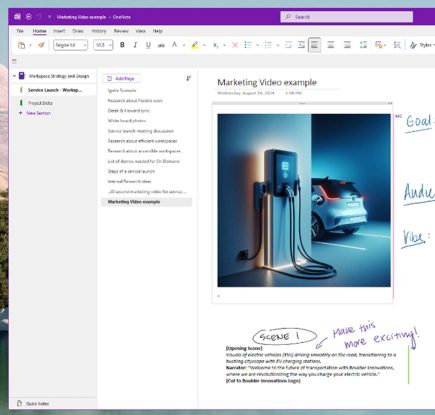Screen dimensions: 435x415
Task: Click the Styles button in ribbon
Action: (x=422, y=45)
